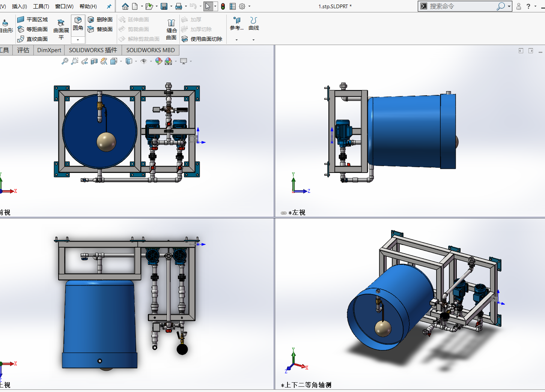Screen dimensions: 545x392
Task: Expand the 圆角 fillet dropdown arrow
Action: (x=78, y=40)
